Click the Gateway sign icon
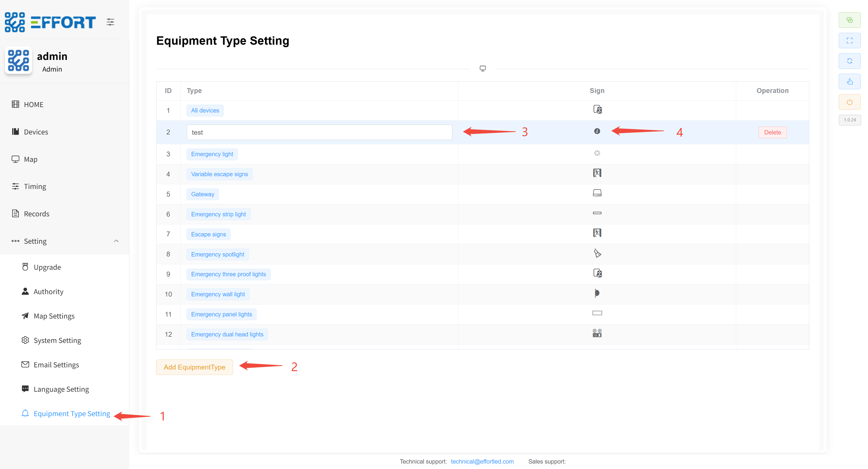The width and height of the screenshot is (868, 469). point(597,193)
